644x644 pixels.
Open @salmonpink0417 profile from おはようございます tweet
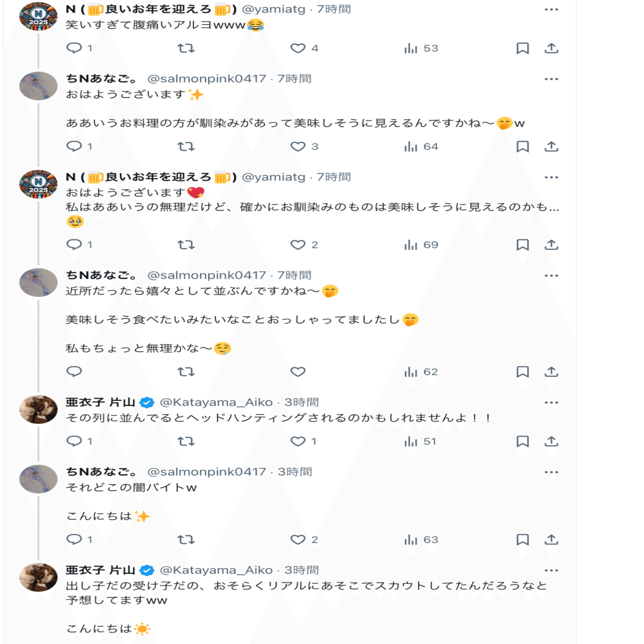pos(207,79)
